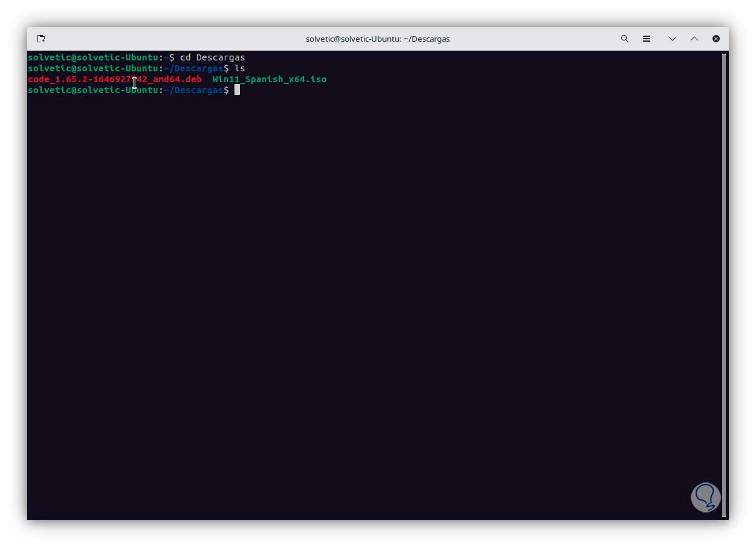The image size is (756, 547).
Task: Click the terminal scrollbar
Action: [723, 284]
